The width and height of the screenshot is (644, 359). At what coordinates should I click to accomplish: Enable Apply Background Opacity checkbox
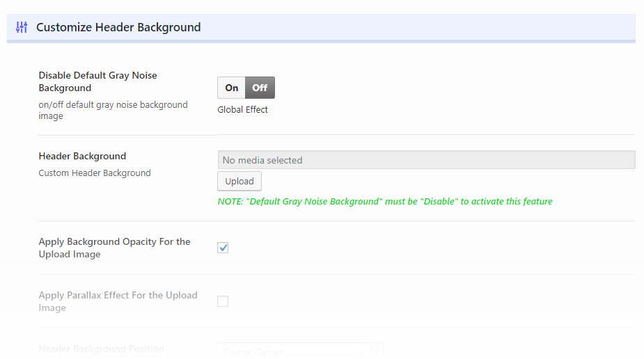click(x=223, y=248)
